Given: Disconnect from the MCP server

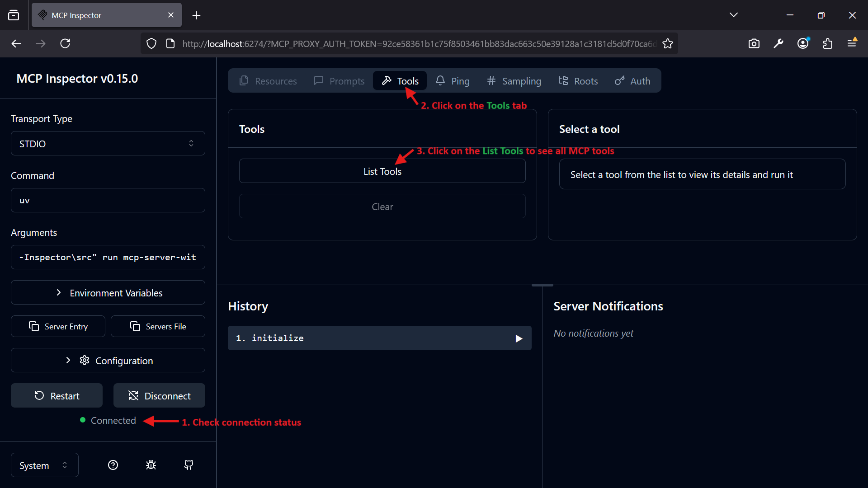Looking at the screenshot, I should click(x=159, y=396).
